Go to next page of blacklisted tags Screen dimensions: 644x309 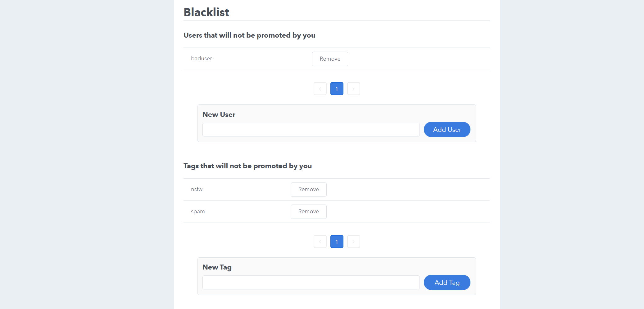[353, 242]
